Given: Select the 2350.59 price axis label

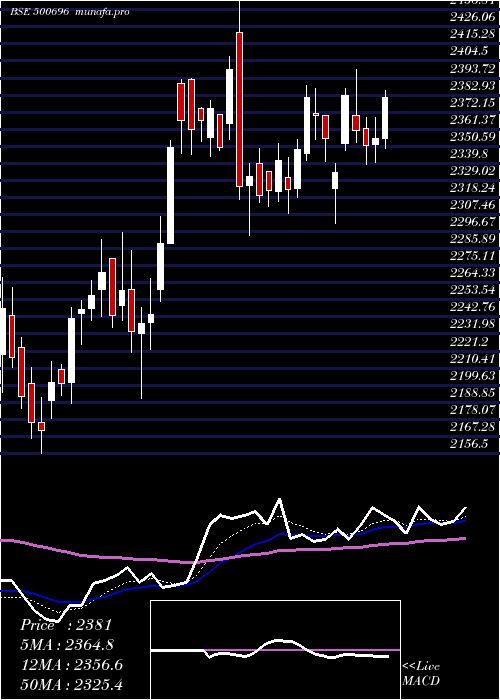Looking at the screenshot, I should click(472, 137).
